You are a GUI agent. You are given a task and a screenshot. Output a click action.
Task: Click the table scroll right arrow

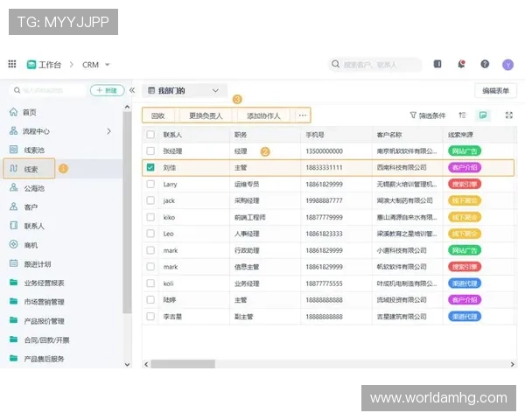coord(512,364)
